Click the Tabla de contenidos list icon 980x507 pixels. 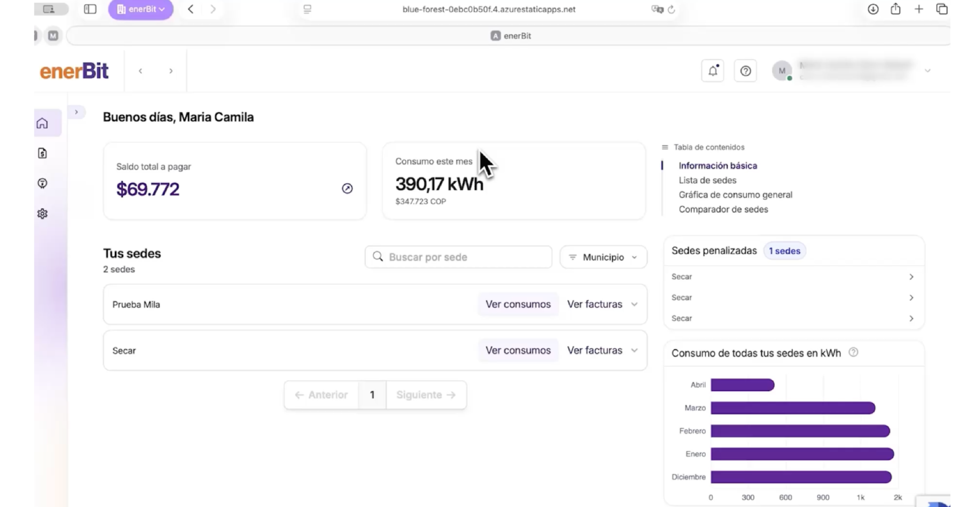[x=665, y=147]
